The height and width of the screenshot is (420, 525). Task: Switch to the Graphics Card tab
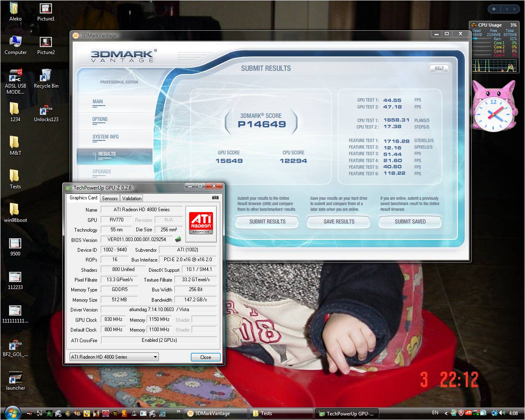click(x=83, y=198)
